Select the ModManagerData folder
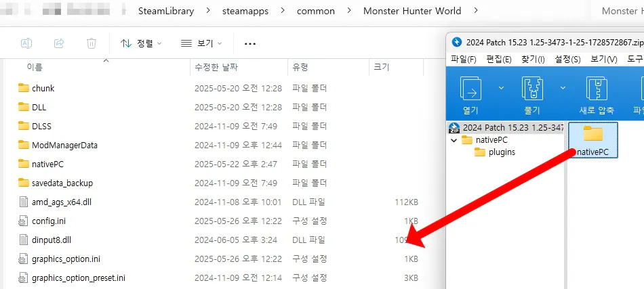 point(64,145)
